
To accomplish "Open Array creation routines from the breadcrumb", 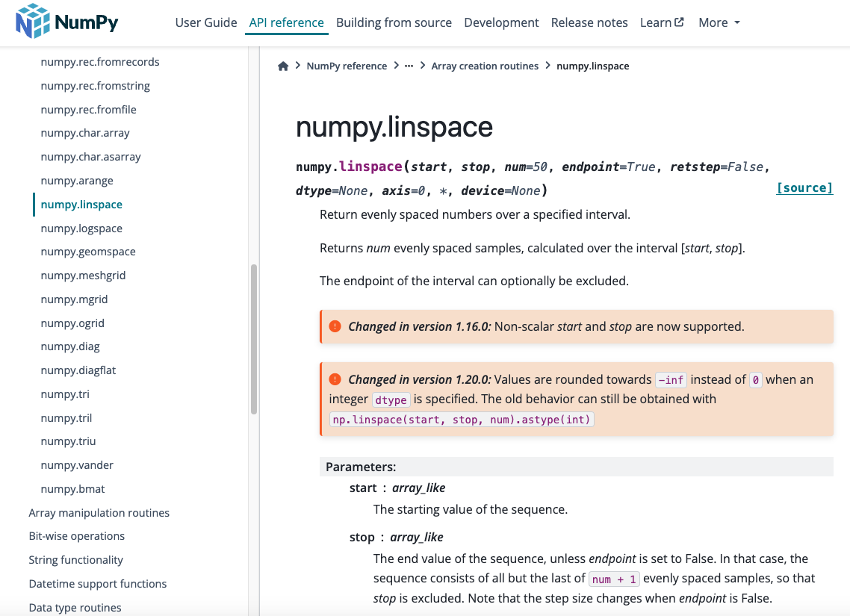I will 485,66.
